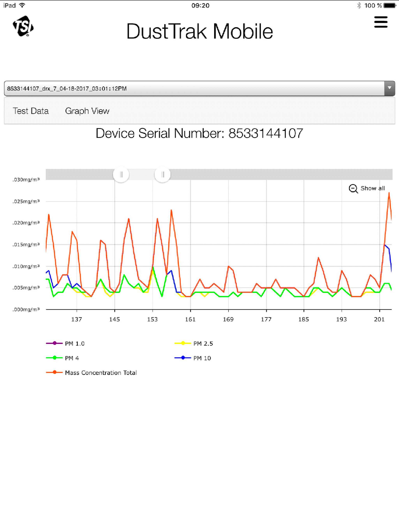
Task: Click the .030mg/m³ y-axis label
Action: pyautogui.click(x=26, y=180)
